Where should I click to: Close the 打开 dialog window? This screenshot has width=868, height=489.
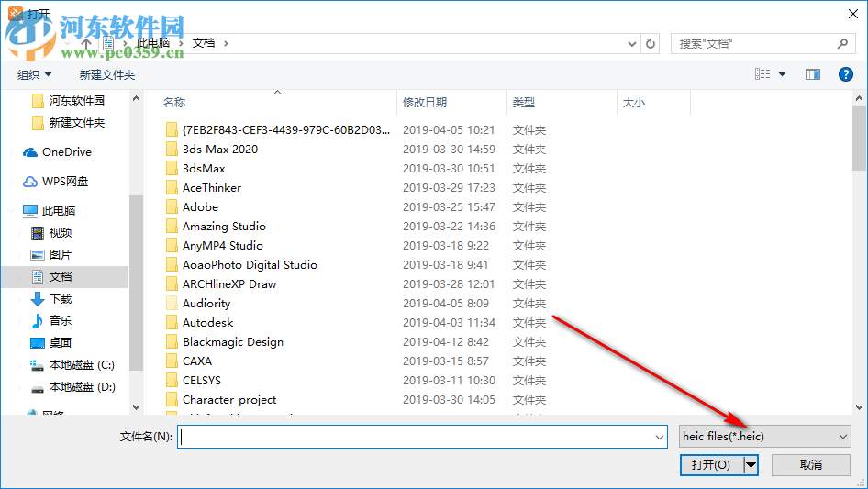(853, 14)
